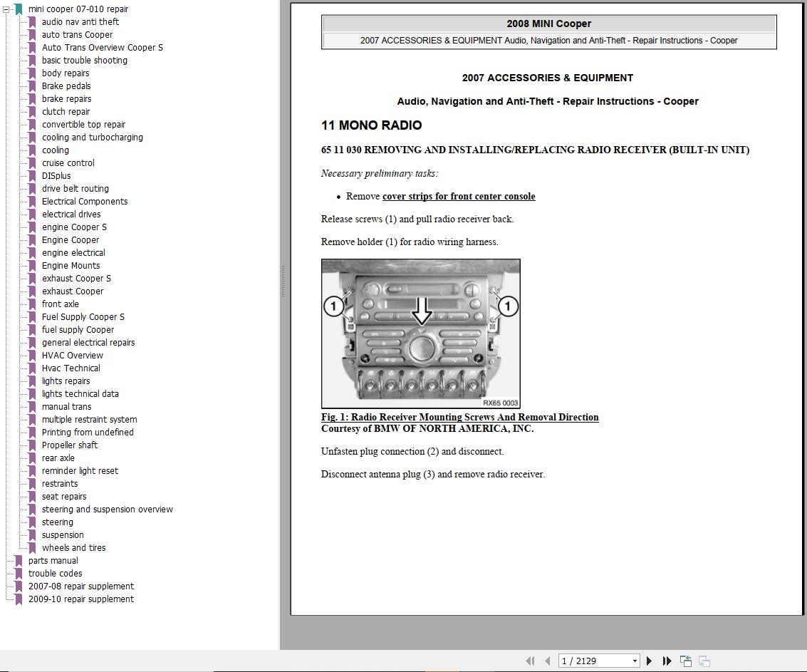Select the HVAC Overview bookmark
Image resolution: width=807 pixels, height=672 pixels.
pos(72,355)
